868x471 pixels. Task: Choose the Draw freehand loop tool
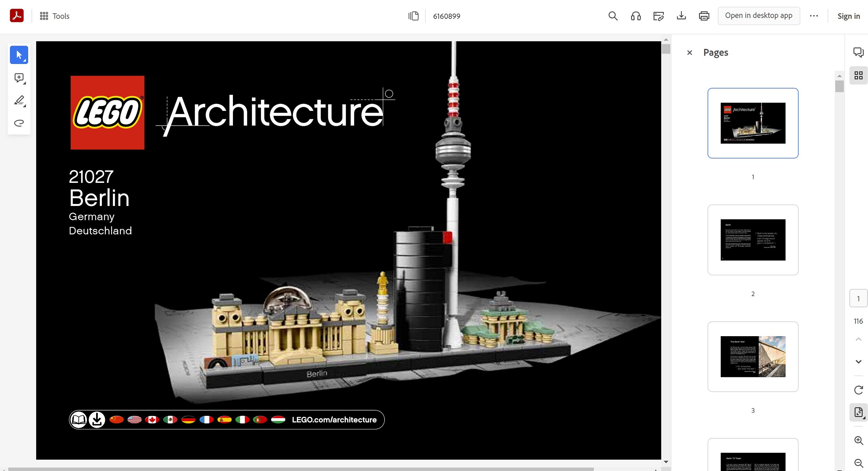point(19,123)
